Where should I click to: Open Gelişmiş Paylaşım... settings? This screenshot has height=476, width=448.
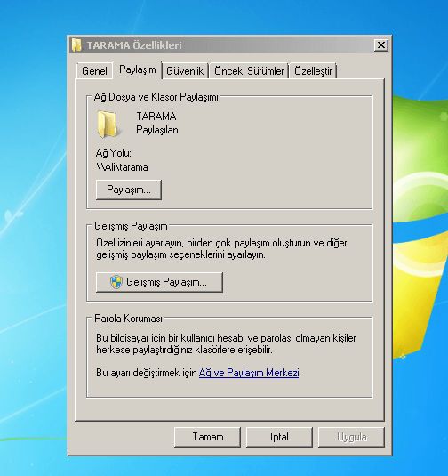point(159,282)
